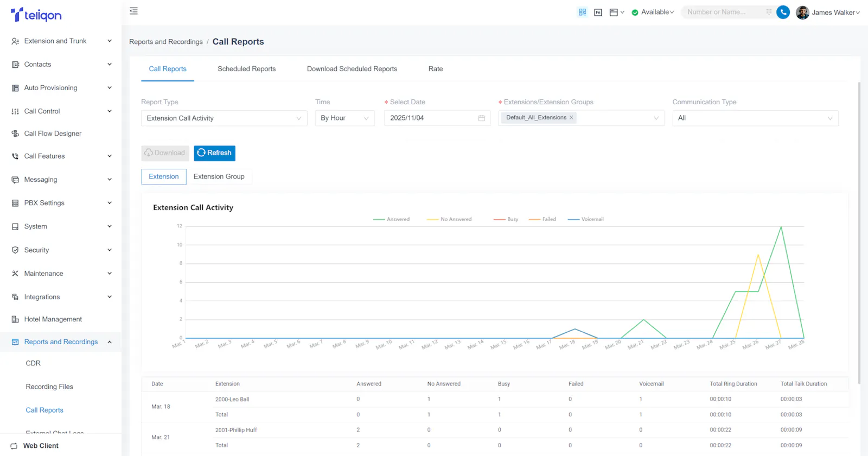The width and height of the screenshot is (868, 456).
Task: Toggle Voicemail series in chart legend
Action: coord(585,219)
